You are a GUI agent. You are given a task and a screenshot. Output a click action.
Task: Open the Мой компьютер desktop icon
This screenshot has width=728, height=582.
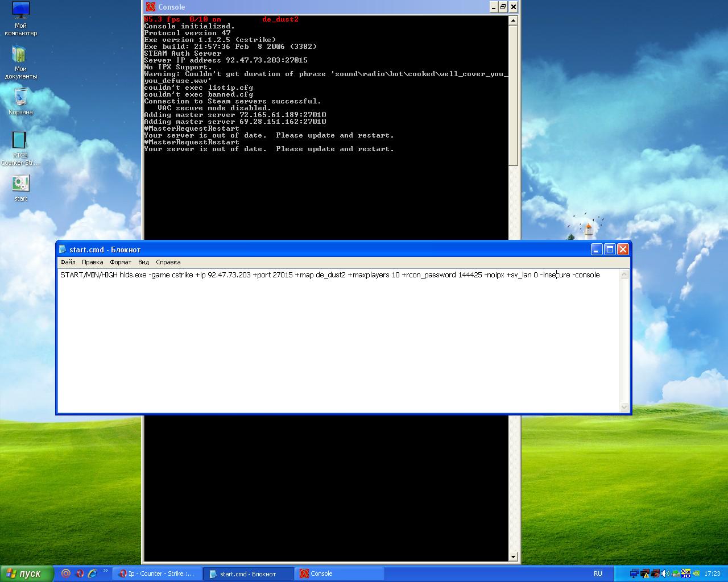click(x=20, y=19)
